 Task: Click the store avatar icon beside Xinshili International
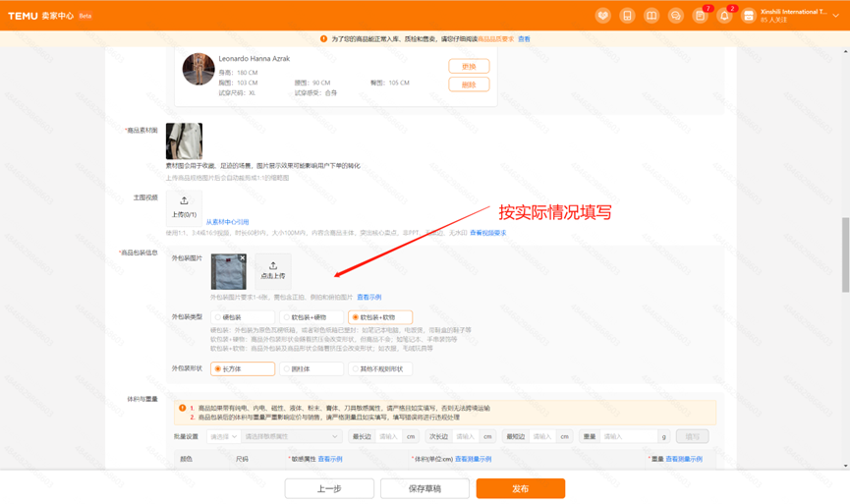[x=749, y=16]
